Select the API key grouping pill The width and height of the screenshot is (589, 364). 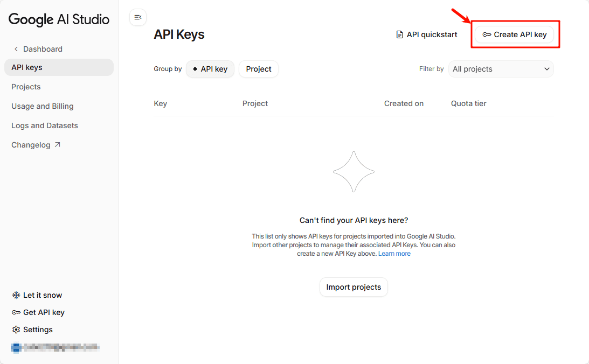210,69
